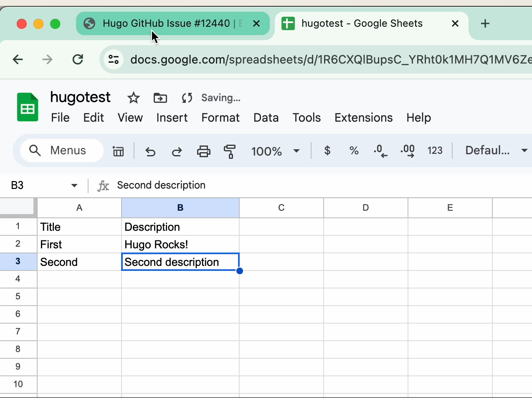The image size is (532, 398).
Task: Format as currency with dollar icon
Action: pos(327,151)
